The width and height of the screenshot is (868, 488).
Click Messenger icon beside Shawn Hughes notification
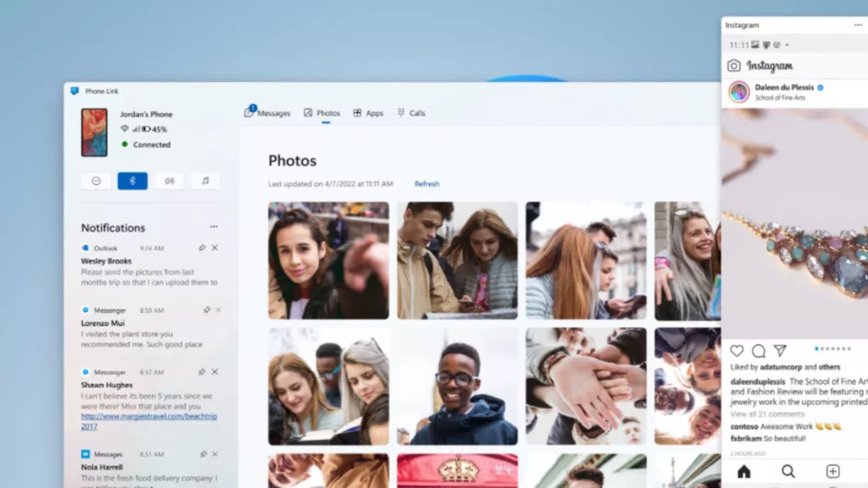[85, 372]
